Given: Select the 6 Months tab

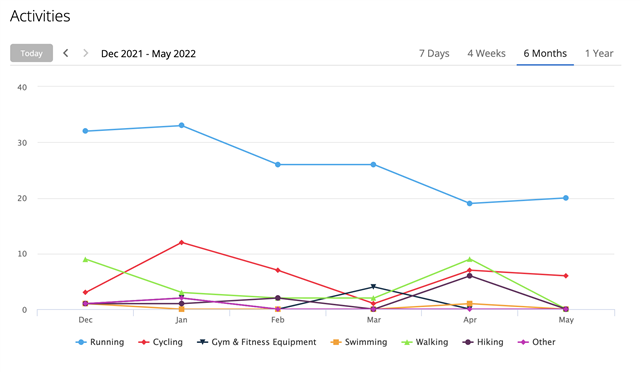Looking at the screenshot, I should click(545, 53).
